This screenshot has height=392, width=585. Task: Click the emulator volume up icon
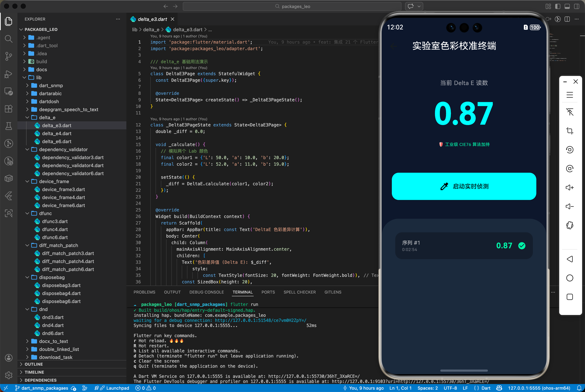click(x=570, y=187)
